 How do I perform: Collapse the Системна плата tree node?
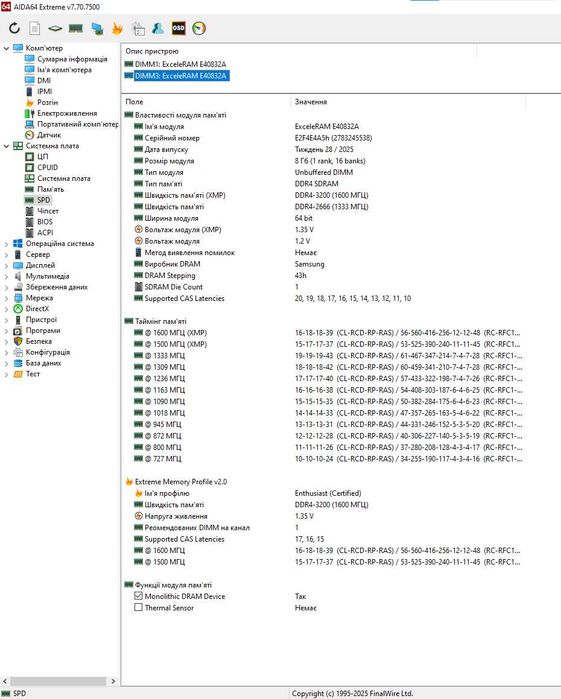(x=6, y=146)
